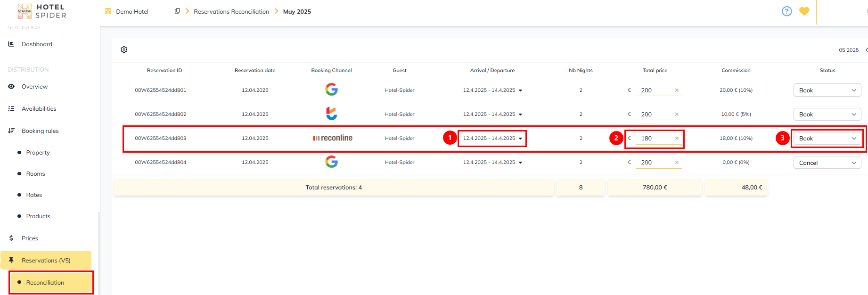Expand arrival/departure dates for reservation ending 803
Screen dimensions: 868x295
click(x=520, y=139)
